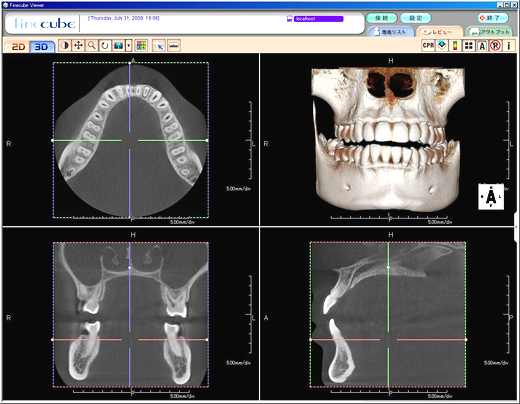Toggle the 'A' annotation display button

[482, 45]
